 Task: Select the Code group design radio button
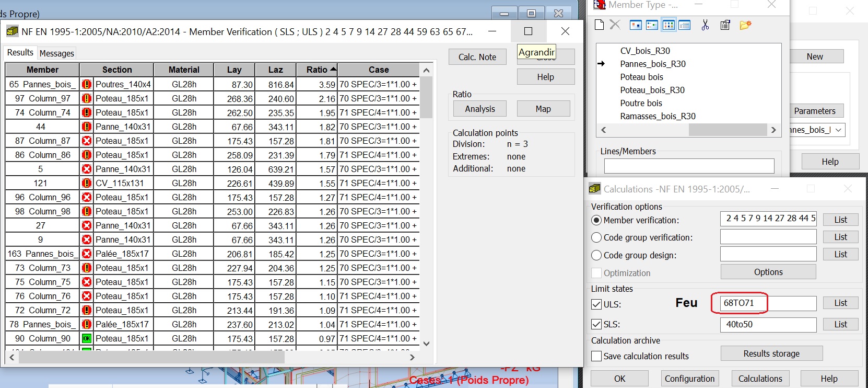pyautogui.click(x=596, y=255)
